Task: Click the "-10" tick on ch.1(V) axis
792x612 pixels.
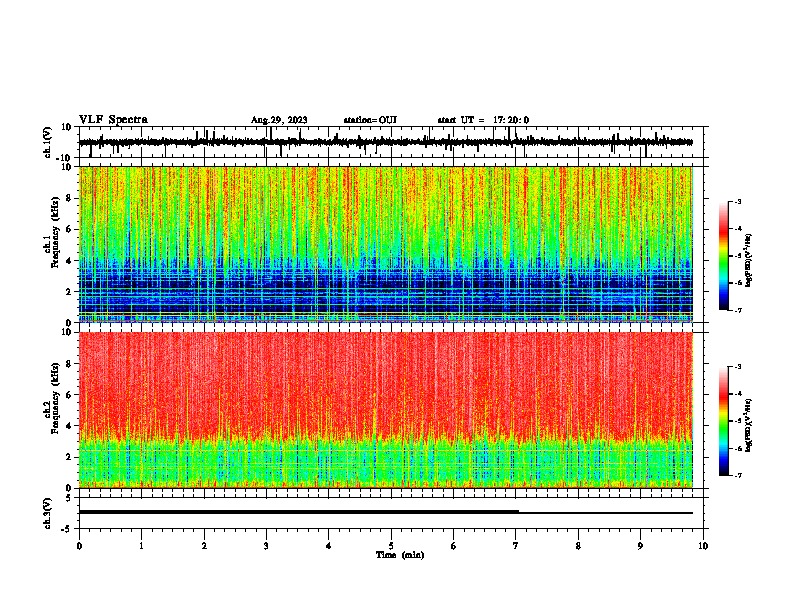Action: 64,158
